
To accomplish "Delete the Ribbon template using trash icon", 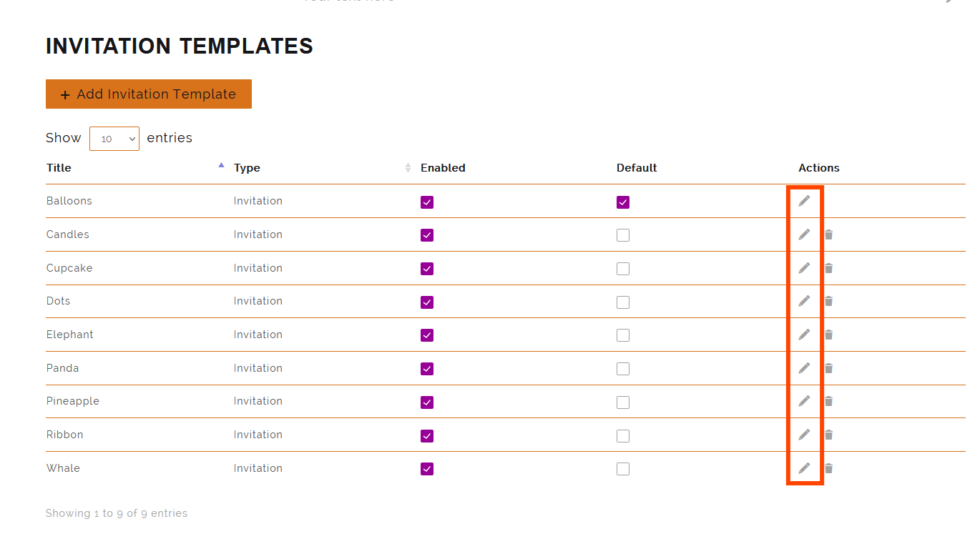I will [828, 435].
